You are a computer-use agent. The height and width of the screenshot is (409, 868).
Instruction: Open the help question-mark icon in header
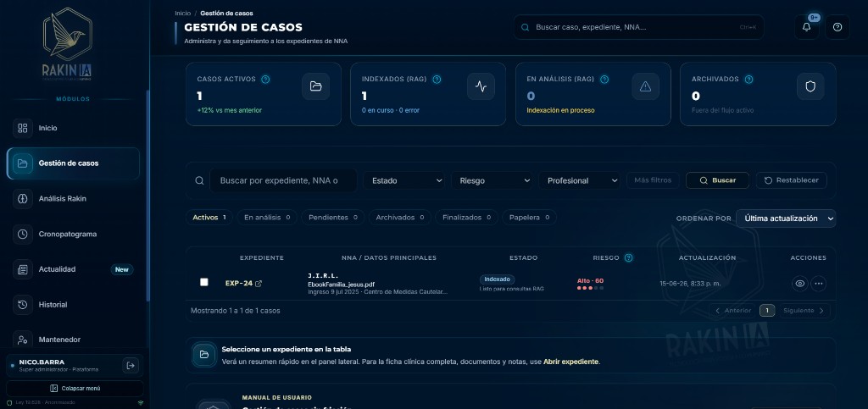[837, 27]
